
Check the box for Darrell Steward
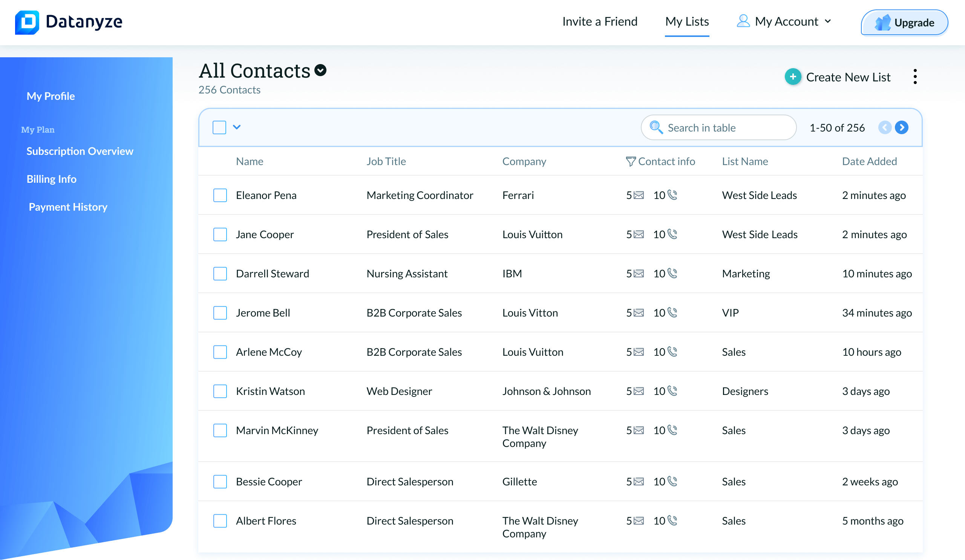tap(220, 274)
